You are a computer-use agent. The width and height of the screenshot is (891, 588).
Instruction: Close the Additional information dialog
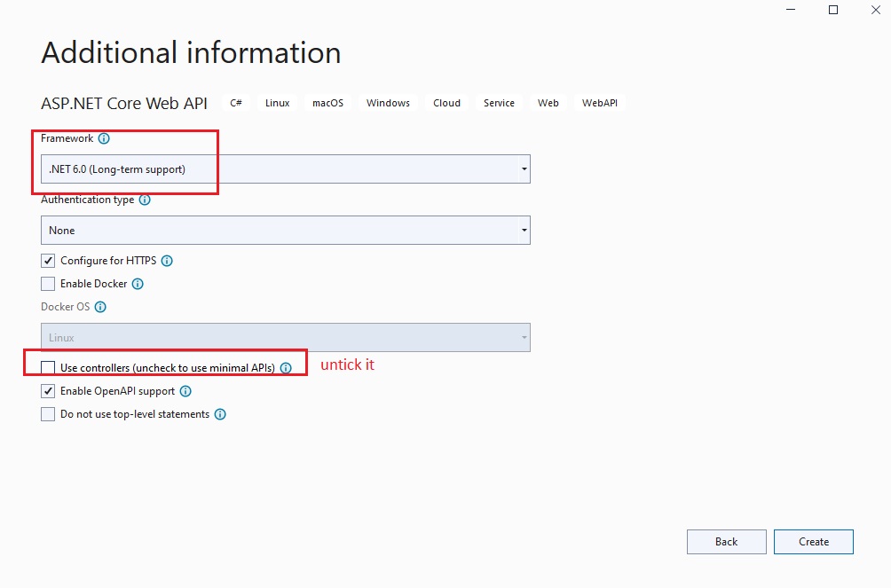click(876, 10)
